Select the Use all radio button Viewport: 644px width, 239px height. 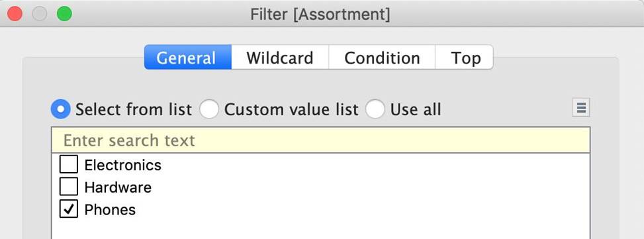pos(375,109)
